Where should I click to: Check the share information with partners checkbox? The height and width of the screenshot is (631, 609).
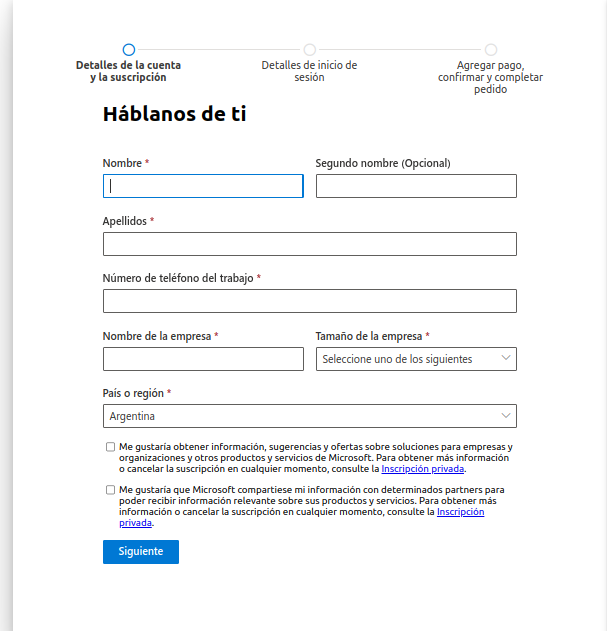110,490
